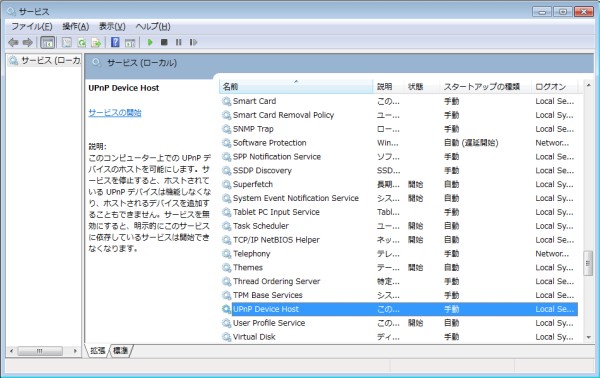Click the Properties toolbar icon
This screenshot has width=600, height=378.
click(67, 42)
